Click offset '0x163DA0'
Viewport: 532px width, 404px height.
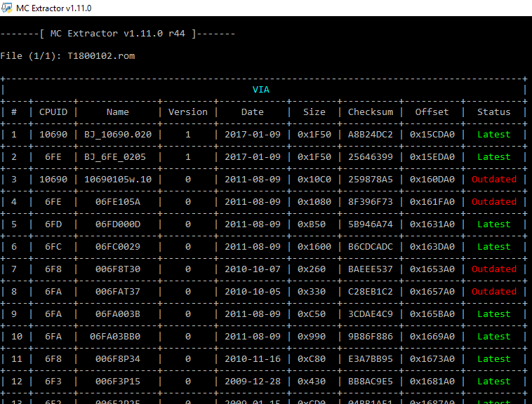click(432, 246)
